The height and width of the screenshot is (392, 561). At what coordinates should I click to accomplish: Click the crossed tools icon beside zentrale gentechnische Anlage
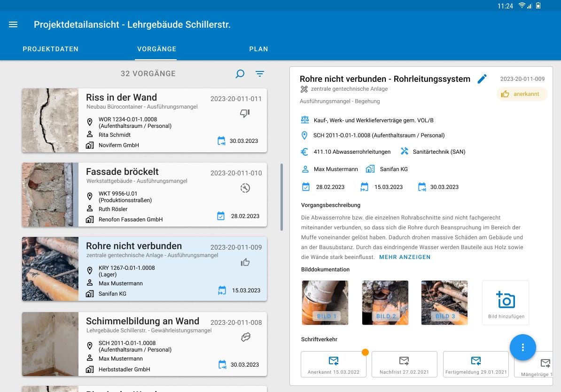coord(304,89)
